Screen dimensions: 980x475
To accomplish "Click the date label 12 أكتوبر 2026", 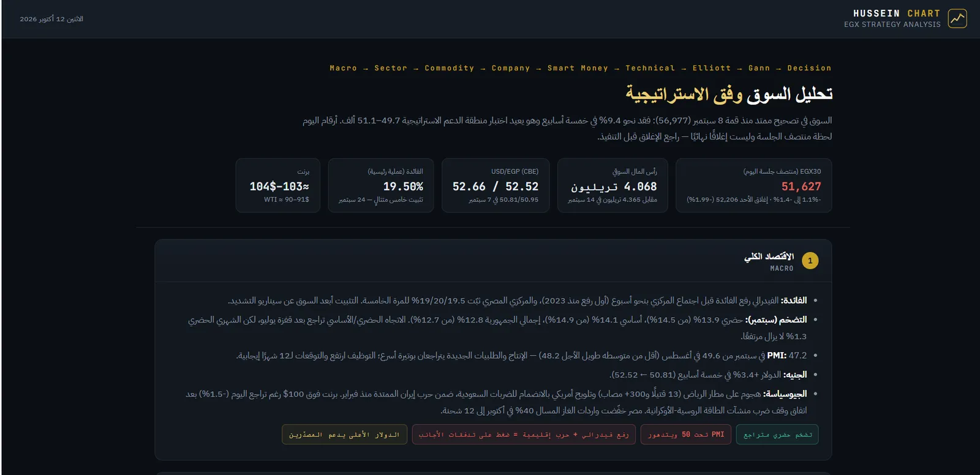I will tap(51, 19).
